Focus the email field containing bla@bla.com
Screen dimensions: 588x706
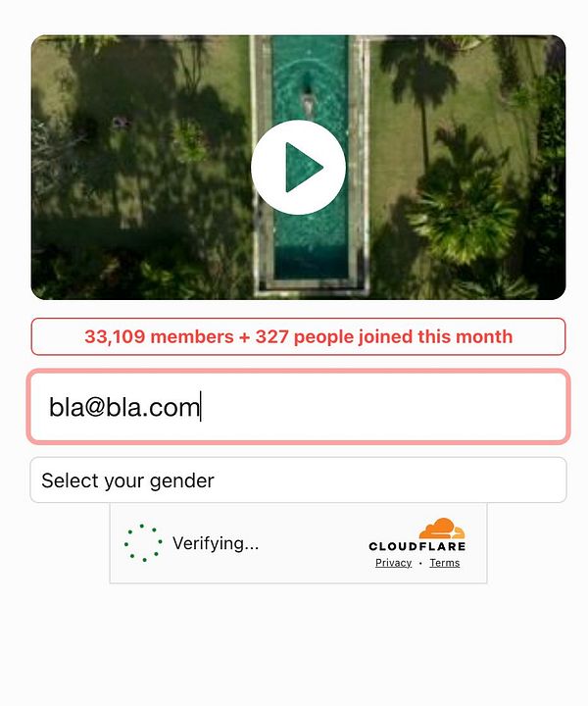298,407
